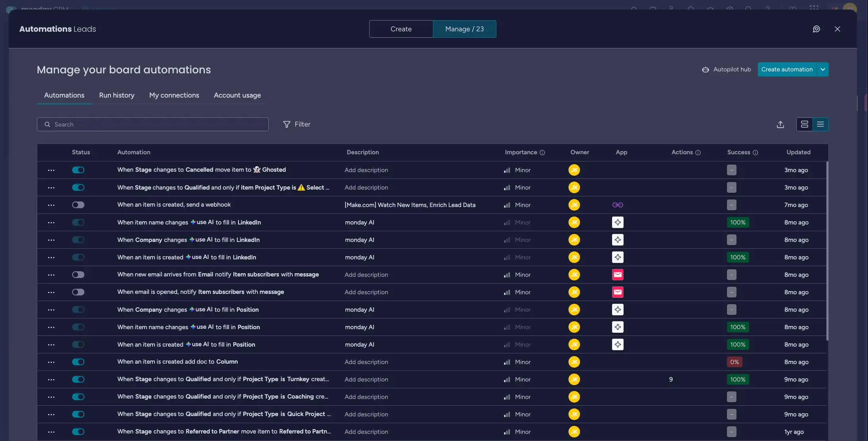The width and height of the screenshot is (868, 441).
Task: Click monday AI app icon for 'item name changes LinkedIn'
Action: [x=617, y=222]
